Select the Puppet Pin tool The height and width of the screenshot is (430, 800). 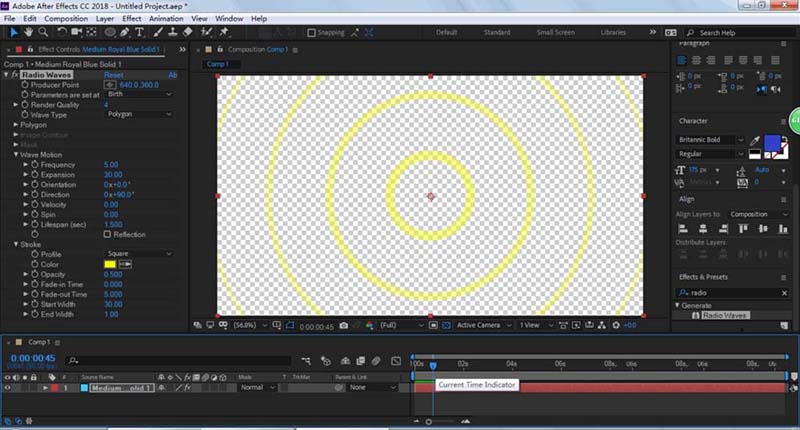[x=223, y=32]
